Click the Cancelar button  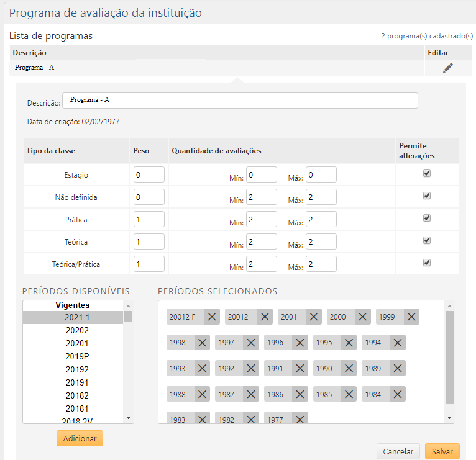(x=398, y=451)
